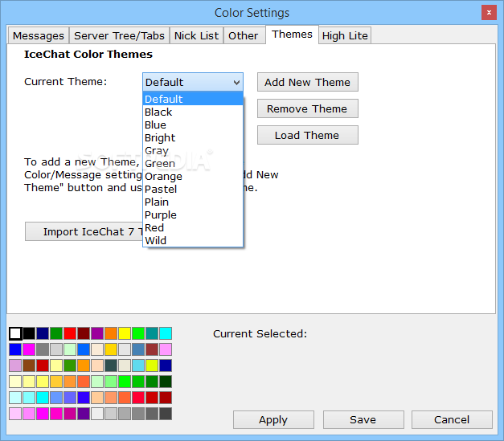
Task: Select the teal swatch in the first row
Action: [152, 333]
